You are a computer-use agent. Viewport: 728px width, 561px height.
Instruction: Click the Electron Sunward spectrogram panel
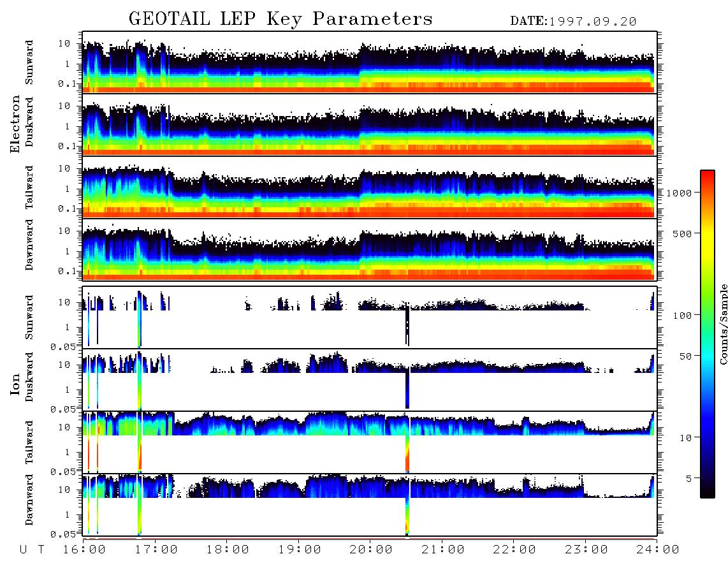tap(370, 62)
